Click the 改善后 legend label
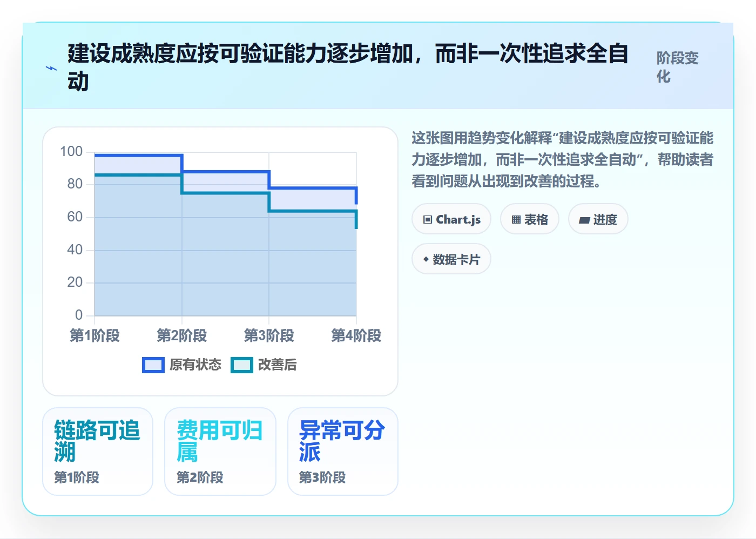 tap(278, 365)
